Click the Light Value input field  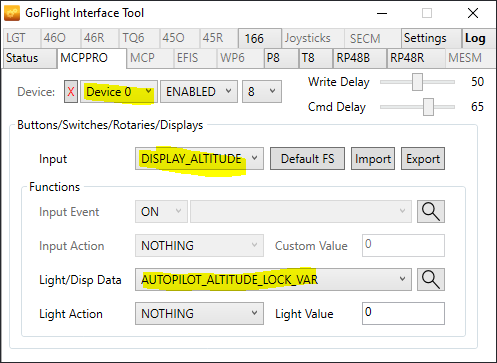click(403, 313)
